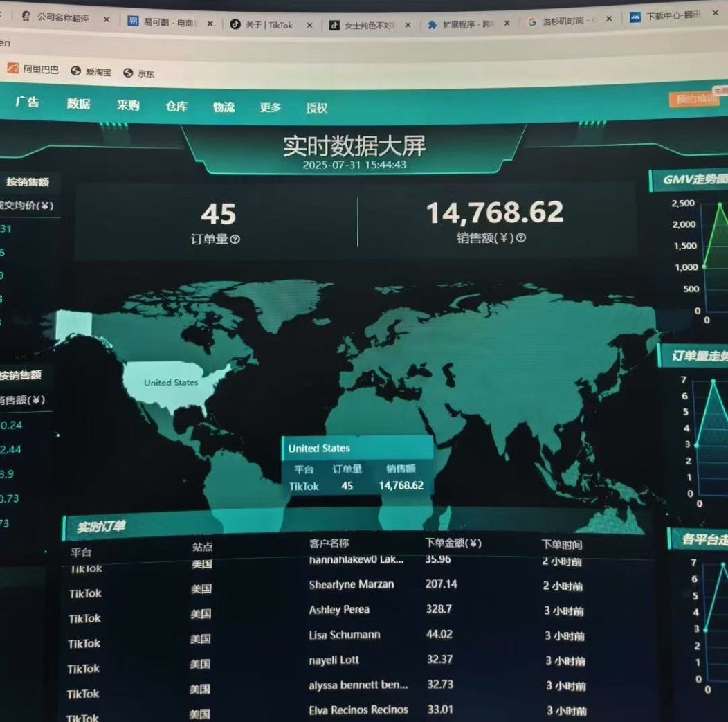Click the 44.02 order amount
The height and width of the screenshot is (722, 728).
pos(439,634)
